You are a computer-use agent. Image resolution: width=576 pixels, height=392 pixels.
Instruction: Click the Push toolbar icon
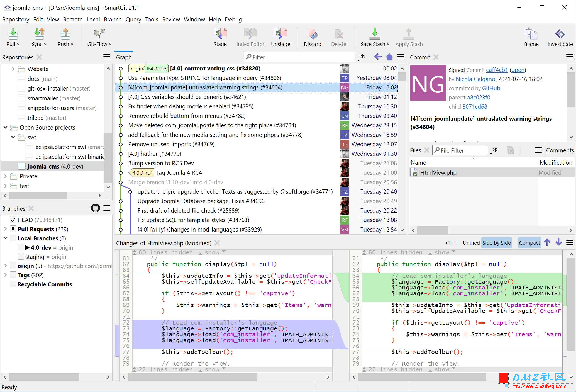pos(65,37)
